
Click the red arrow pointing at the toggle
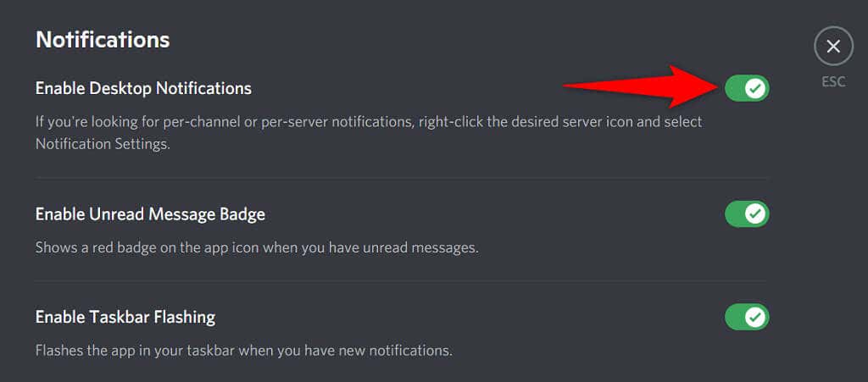[x=641, y=86]
